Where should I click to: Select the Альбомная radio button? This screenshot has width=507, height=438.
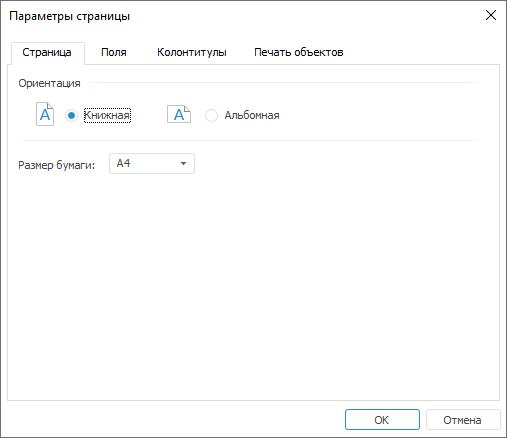[x=211, y=115]
